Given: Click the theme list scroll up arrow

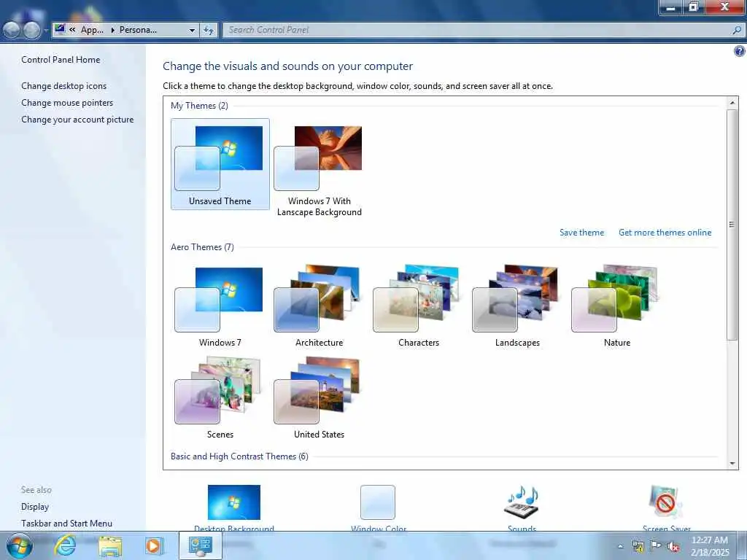Looking at the screenshot, I should tap(732, 102).
